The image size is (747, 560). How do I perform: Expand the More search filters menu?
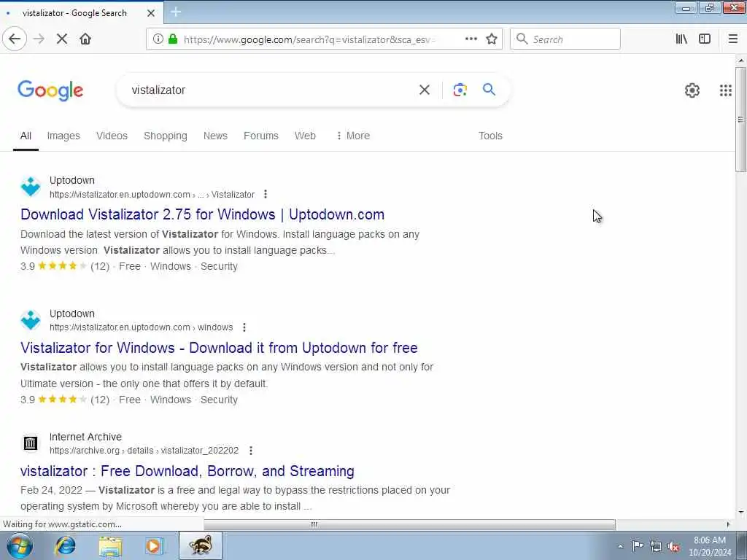[x=353, y=136]
